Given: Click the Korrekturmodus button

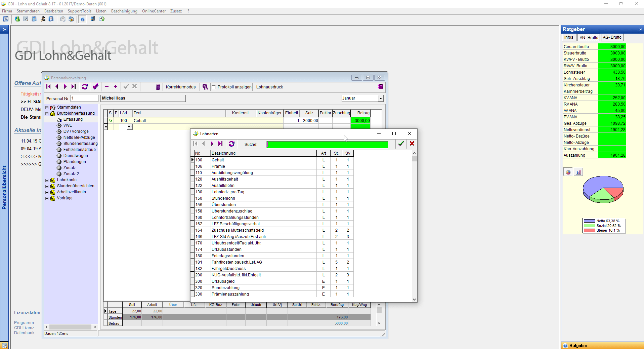Looking at the screenshot, I should tap(180, 87).
